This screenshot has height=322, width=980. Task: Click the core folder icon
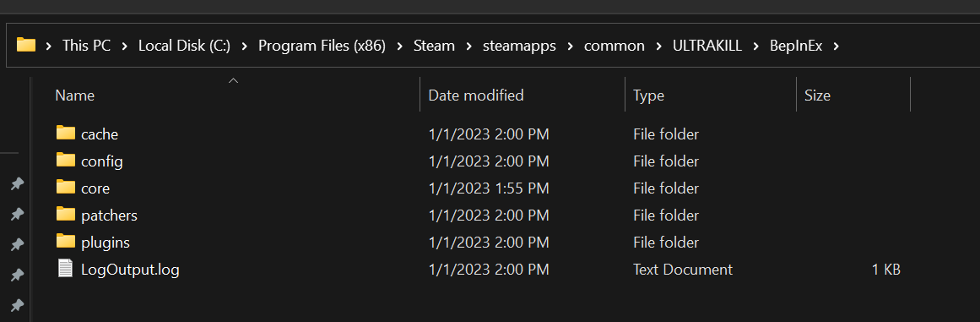66,187
